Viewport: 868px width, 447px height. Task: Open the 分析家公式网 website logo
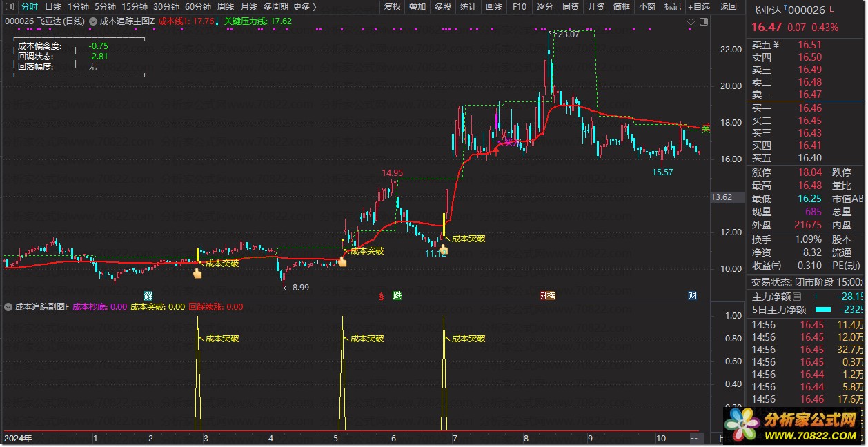(793, 425)
